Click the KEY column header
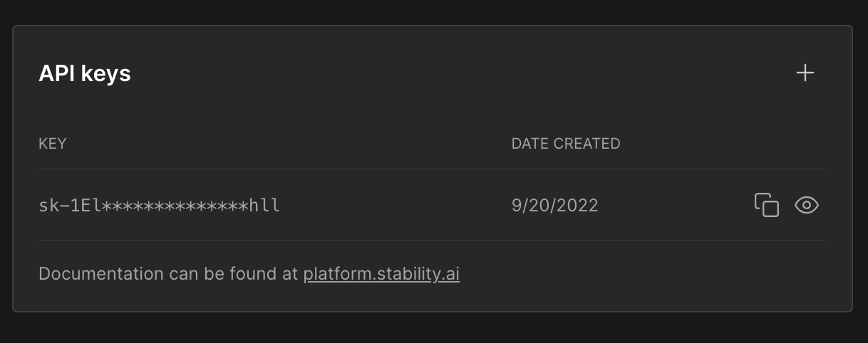 point(52,144)
